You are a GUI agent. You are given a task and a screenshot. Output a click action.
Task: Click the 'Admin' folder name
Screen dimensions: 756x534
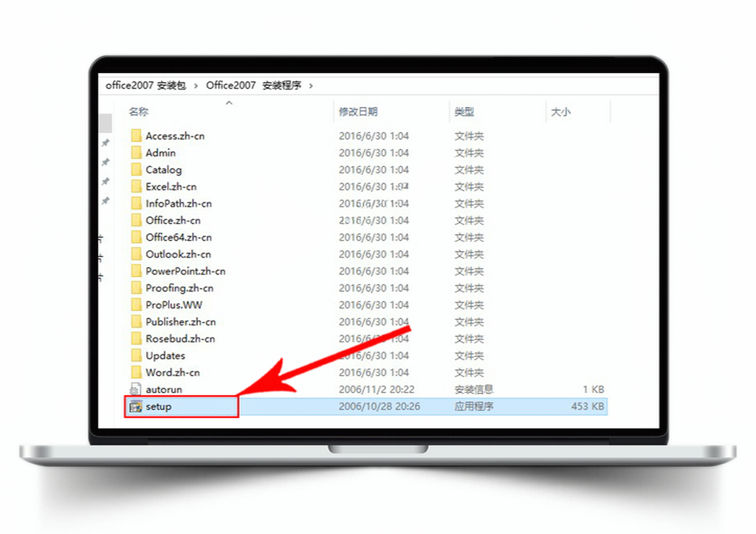pyautogui.click(x=160, y=153)
